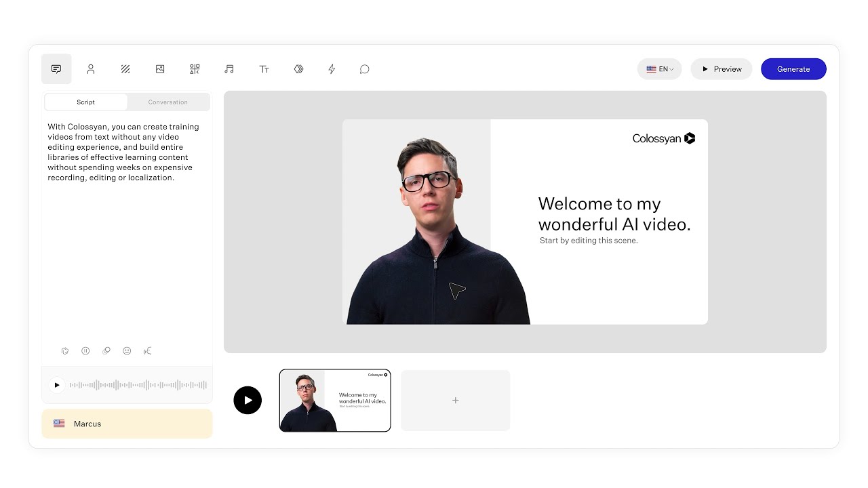
Task: Select the diagonal stripes background icon
Action: 125,69
